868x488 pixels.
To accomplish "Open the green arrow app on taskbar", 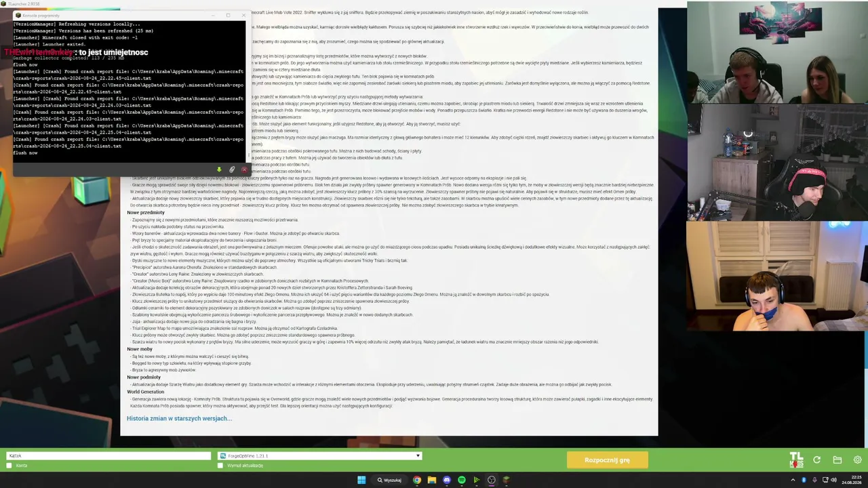I will pyautogui.click(x=477, y=480).
